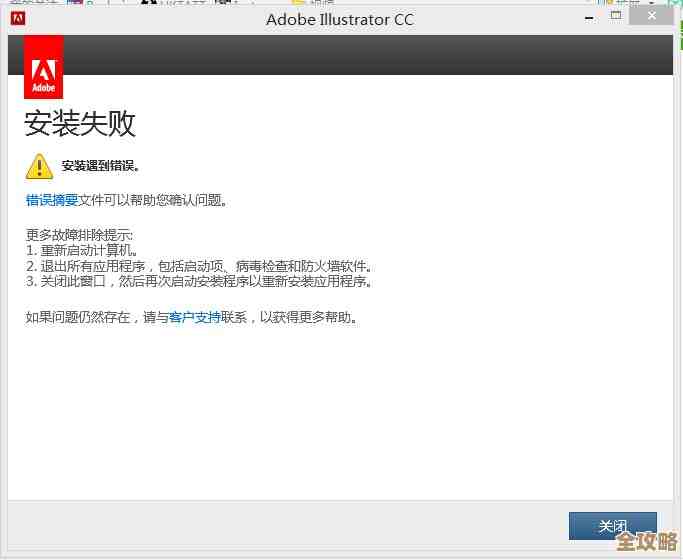Click the 更多故障排除提示: label
Image resolution: width=683 pixels, height=560 pixels.
(79, 235)
